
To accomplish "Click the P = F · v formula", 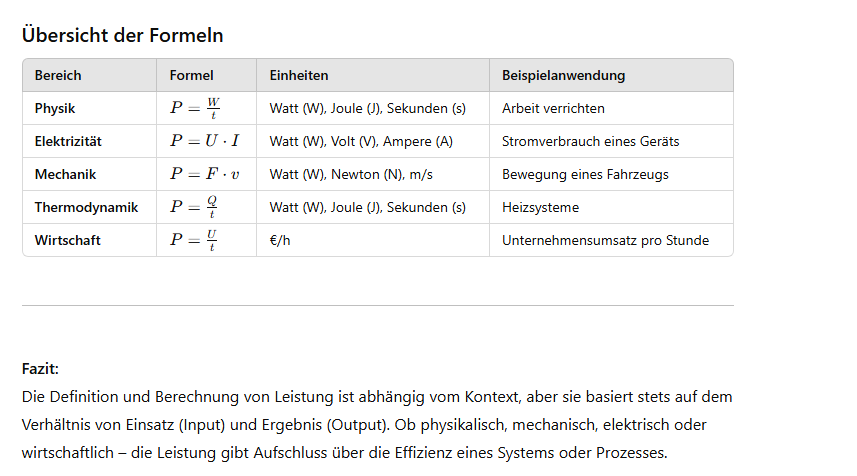I will (x=204, y=174).
